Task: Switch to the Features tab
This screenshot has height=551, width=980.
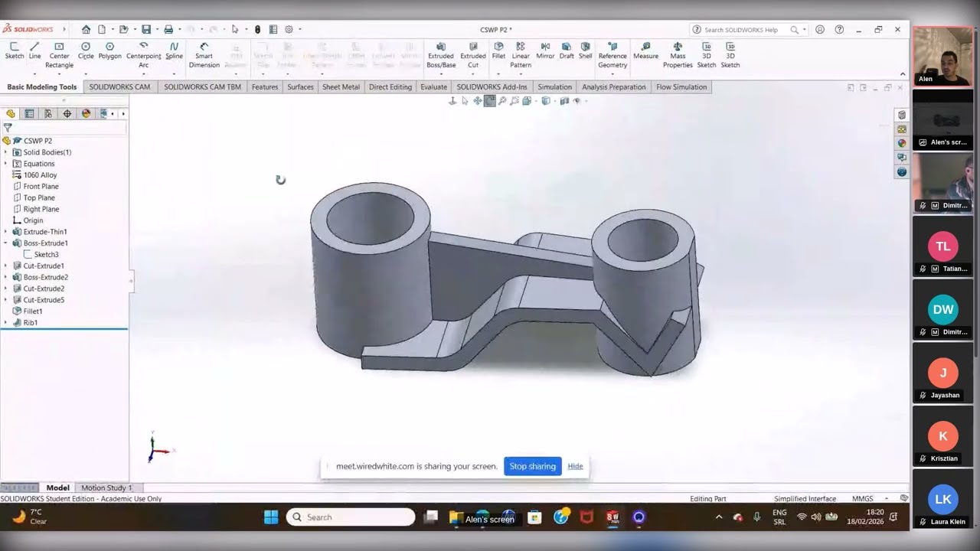Action: [x=265, y=87]
